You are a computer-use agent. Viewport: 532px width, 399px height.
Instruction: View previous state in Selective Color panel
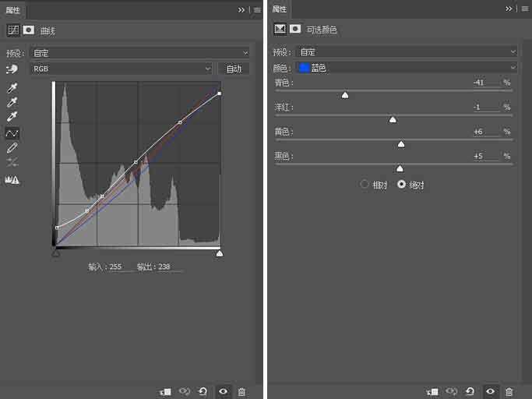tap(451, 391)
